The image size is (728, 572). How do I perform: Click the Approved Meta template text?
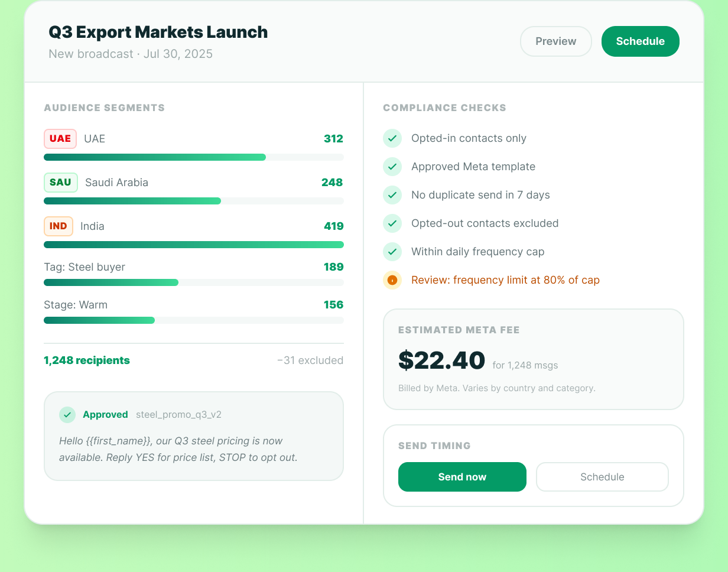(x=473, y=167)
